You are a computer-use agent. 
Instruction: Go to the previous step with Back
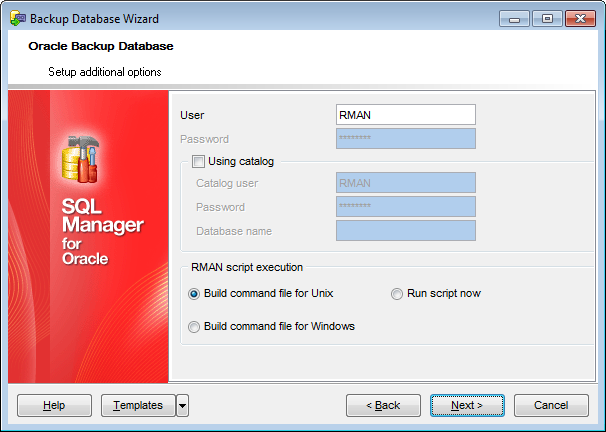coord(383,405)
